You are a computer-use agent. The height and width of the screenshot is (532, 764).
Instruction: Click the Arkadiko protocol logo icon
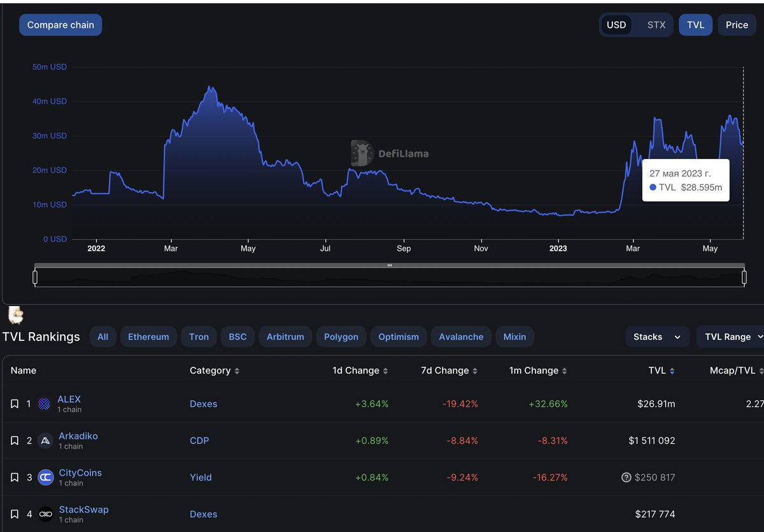point(45,440)
